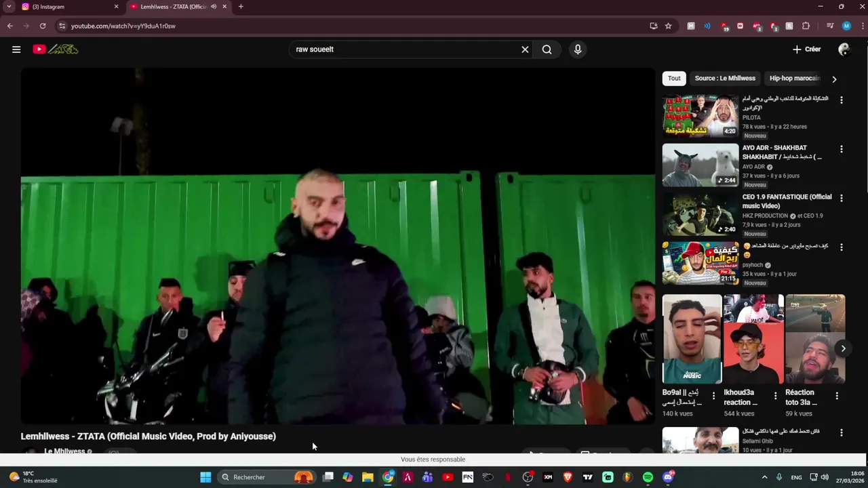Open AYO ADR - SHAKHBAT SHAKHABIT video thumbnail
Image resolution: width=868 pixels, height=488 pixels.
701,165
